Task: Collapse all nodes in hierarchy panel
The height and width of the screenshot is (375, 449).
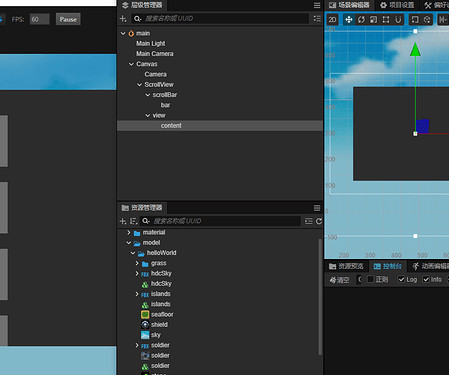Action: point(317,19)
